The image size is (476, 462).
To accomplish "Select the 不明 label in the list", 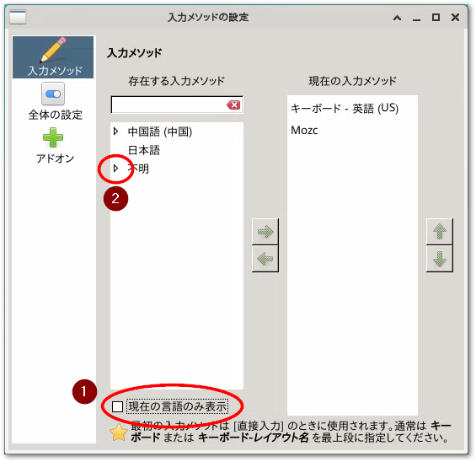I will click(x=139, y=169).
